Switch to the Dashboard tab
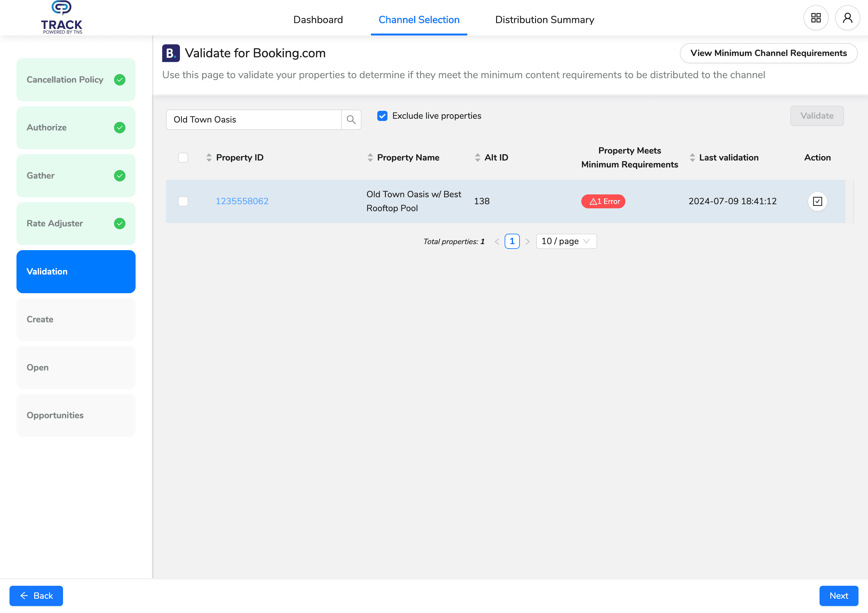Screen dimensions: 868x613 pyautogui.click(x=318, y=20)
